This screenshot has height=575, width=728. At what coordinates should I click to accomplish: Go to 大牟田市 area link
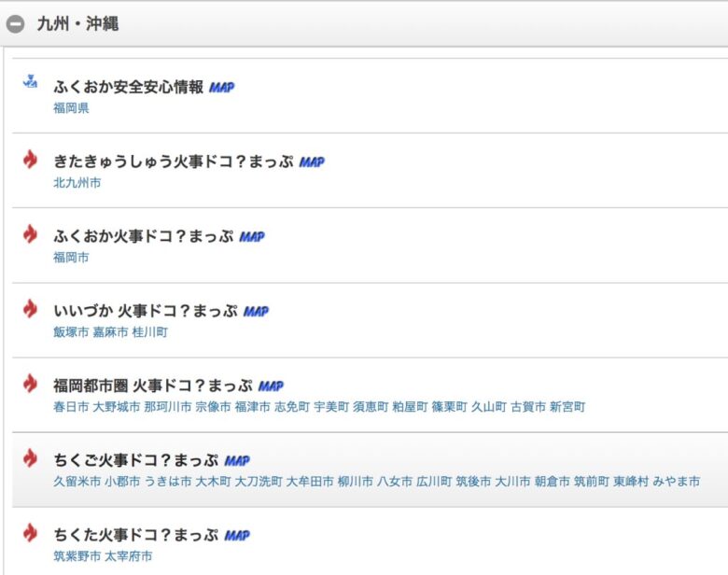pos(310,482)
